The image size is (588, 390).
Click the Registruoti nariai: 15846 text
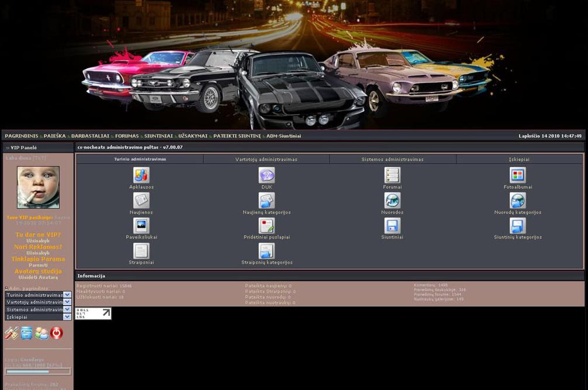[104, 286]
